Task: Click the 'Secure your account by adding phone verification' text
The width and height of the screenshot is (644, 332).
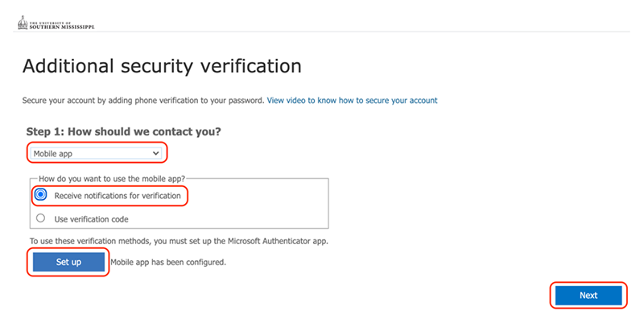Action: pos(143,101)
